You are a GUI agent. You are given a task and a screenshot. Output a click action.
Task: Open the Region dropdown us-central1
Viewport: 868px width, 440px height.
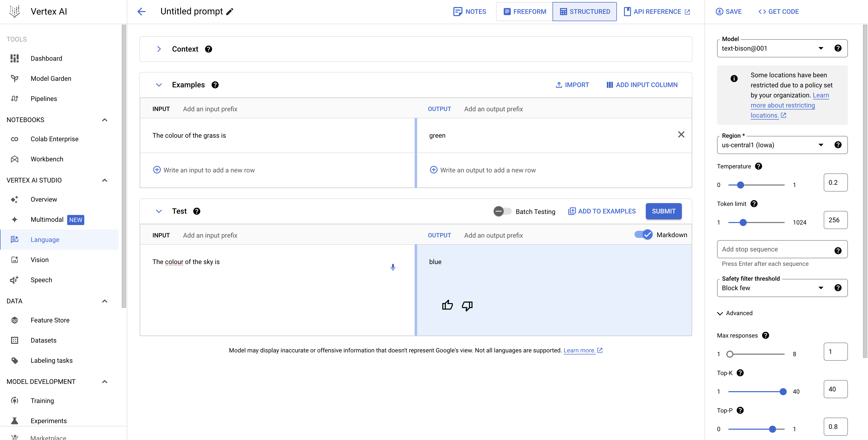[x=772, y=145]
